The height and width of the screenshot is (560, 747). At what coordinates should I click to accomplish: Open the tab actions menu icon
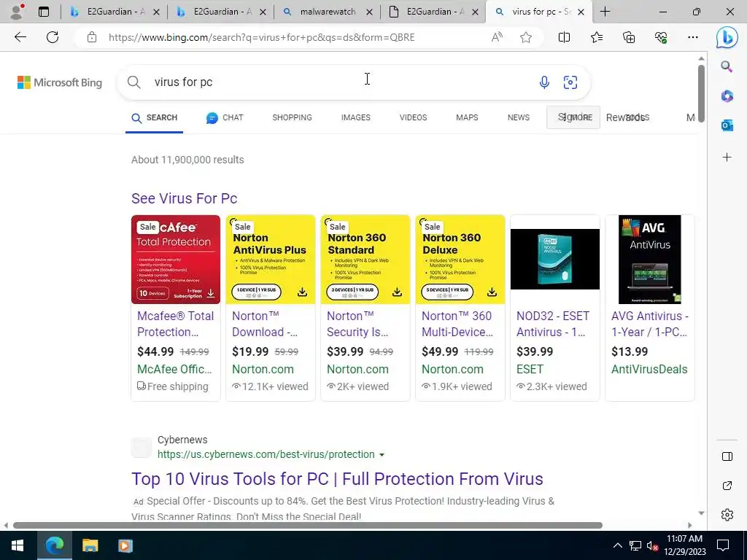coord(44,12)
